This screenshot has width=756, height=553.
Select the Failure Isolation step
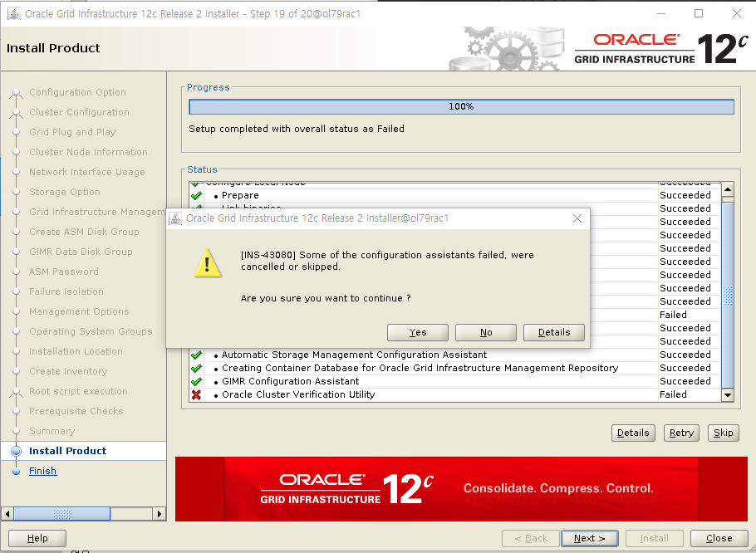(66, 291)
